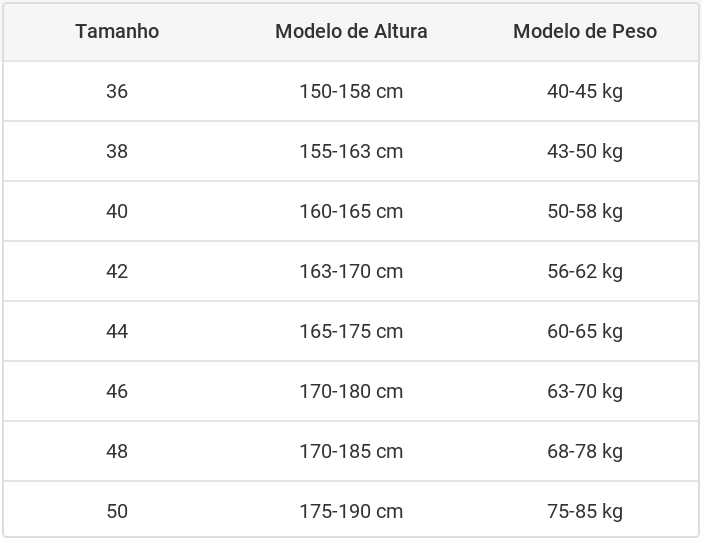Click the 40-45 kg weight cell
The height and width of the screenshot is (540, 702).
coord(585,91)
